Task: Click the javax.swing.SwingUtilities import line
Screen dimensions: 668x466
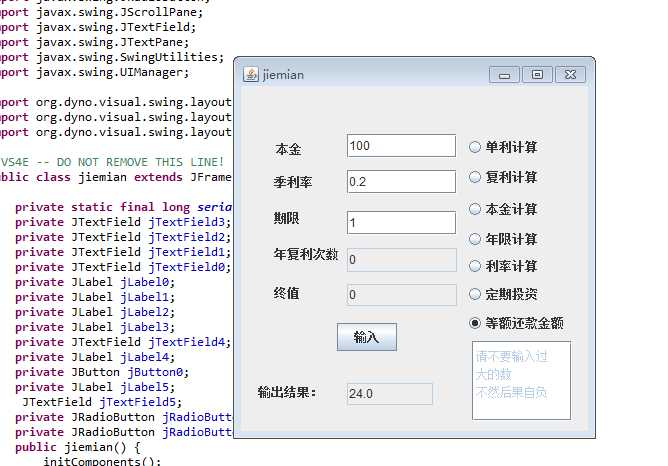Action: 112,57
